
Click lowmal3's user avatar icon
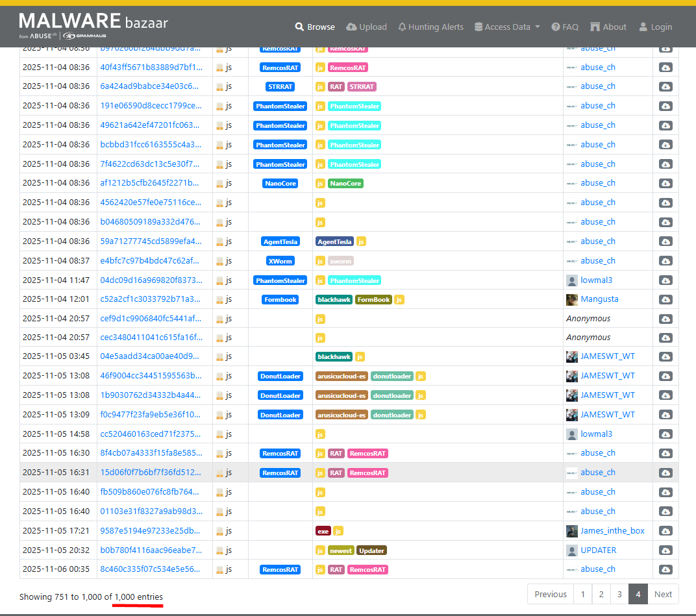click(571, 280)
